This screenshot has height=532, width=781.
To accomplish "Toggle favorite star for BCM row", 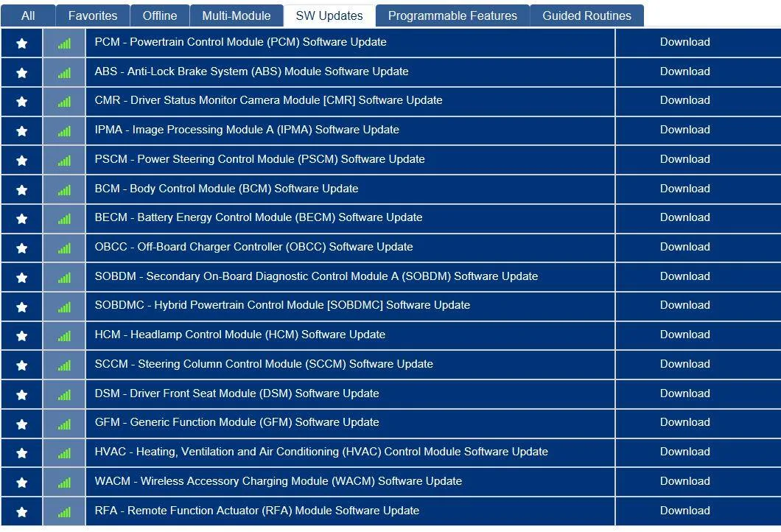I will (x=21, y=190).
